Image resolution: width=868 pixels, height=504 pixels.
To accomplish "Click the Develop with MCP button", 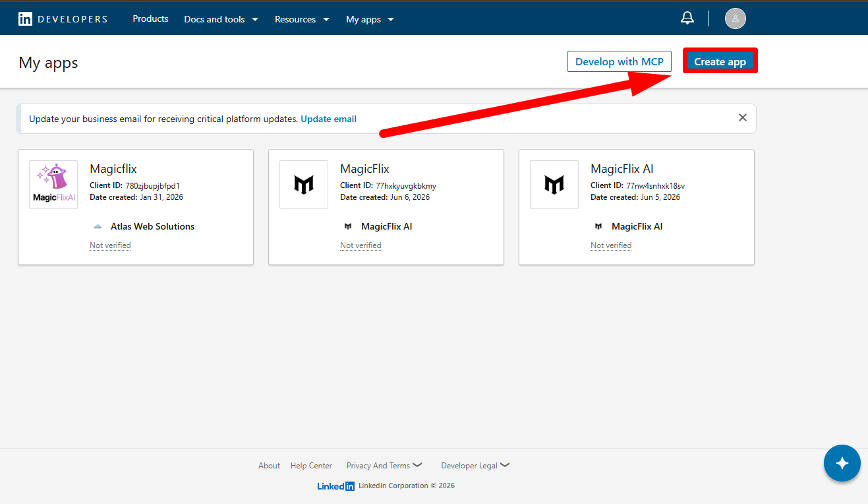I will (620, 61).
